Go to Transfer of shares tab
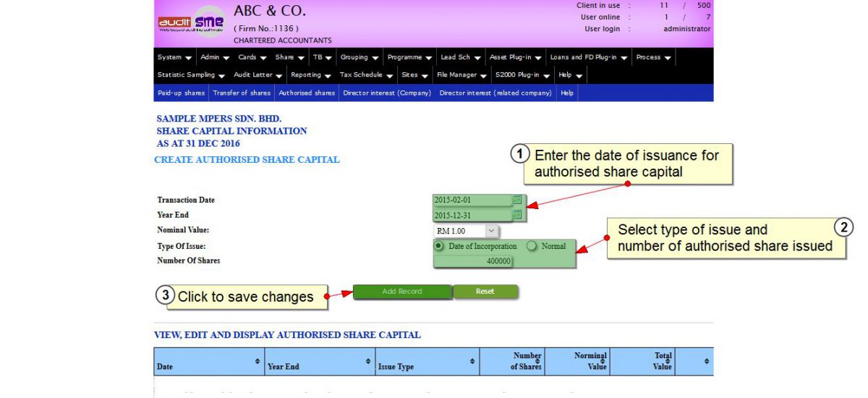The height and width of the screenshot is (398, 868). click(x=242, y=93)
